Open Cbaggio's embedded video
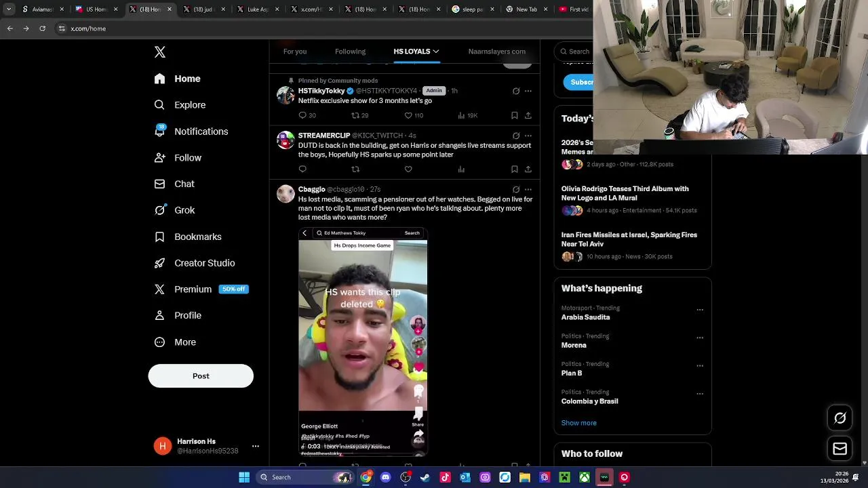The image size is (868, 488). point(363,342)
